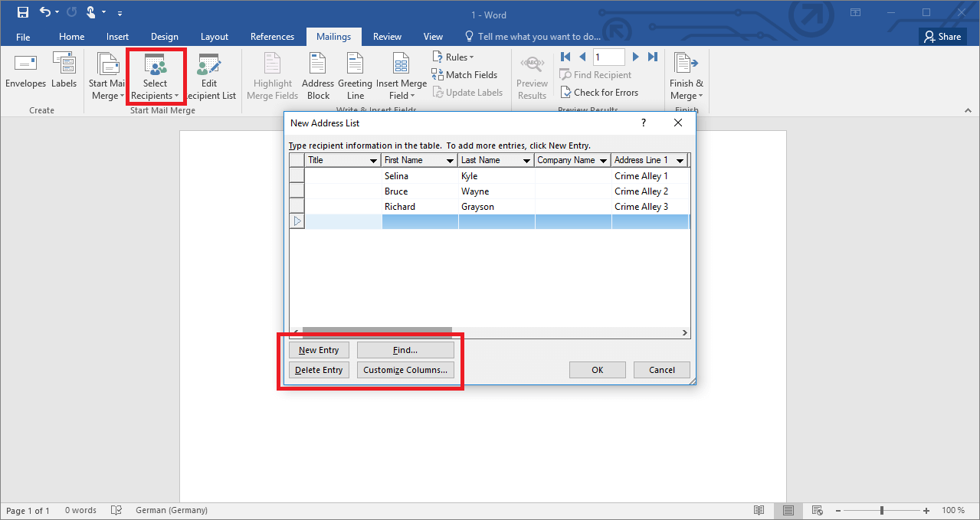Switch to the Review tab
Image resolution: width=980 pixels, height=520 pixels.
387,37
